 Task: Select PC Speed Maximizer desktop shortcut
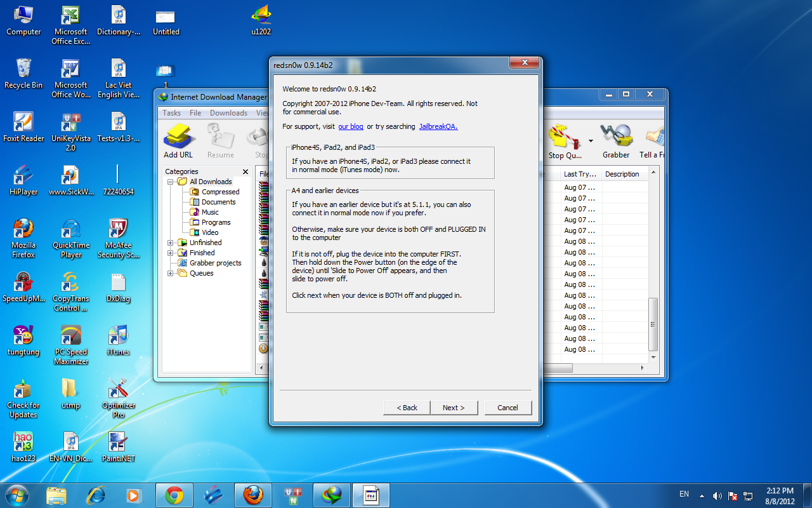pos(70,346)
